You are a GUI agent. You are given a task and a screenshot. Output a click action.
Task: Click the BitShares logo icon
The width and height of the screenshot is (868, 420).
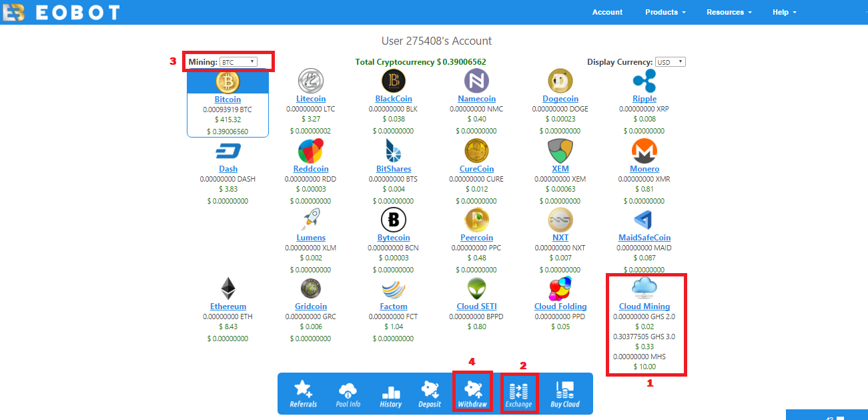tap(393, 151)
